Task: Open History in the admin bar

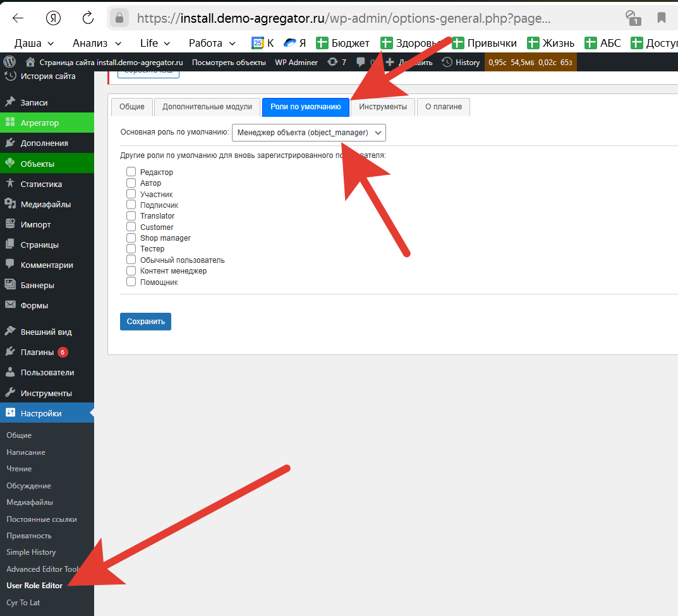Action: click(x=461, y=62)
